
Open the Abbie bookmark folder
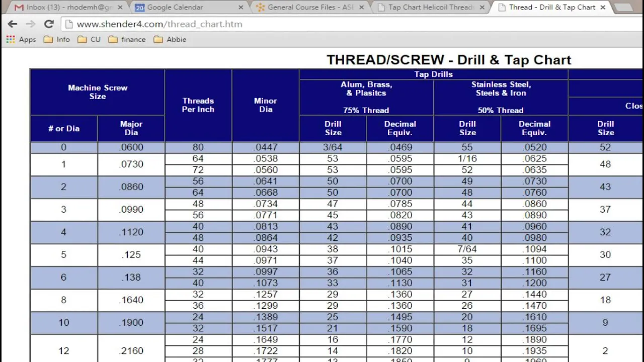pos(170,39)
